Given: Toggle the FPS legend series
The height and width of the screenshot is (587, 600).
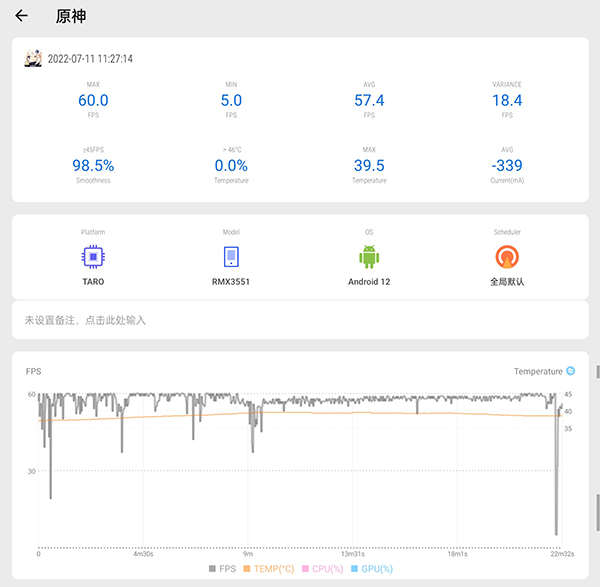Looking at the screenshot, I should point(223,568).
